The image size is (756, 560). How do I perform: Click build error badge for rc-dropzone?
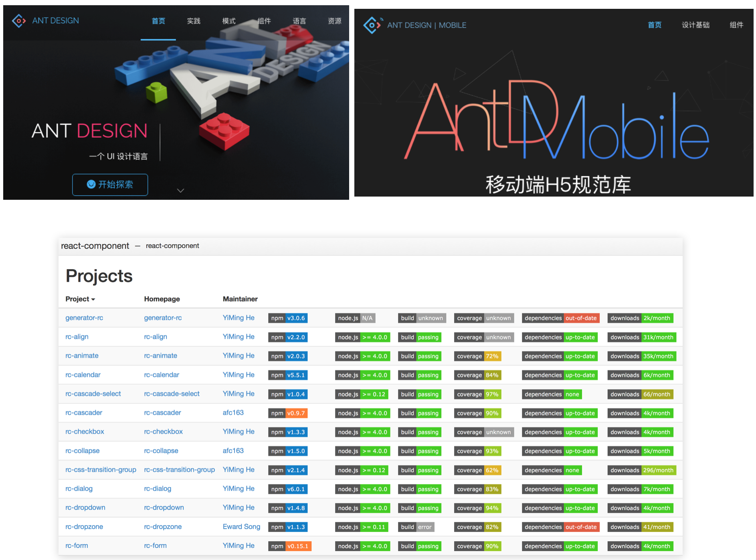(416, 527)
